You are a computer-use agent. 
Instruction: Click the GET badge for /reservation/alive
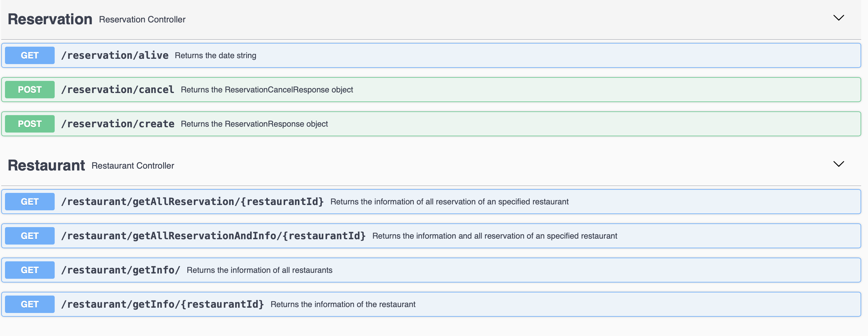tap(30, 55)
